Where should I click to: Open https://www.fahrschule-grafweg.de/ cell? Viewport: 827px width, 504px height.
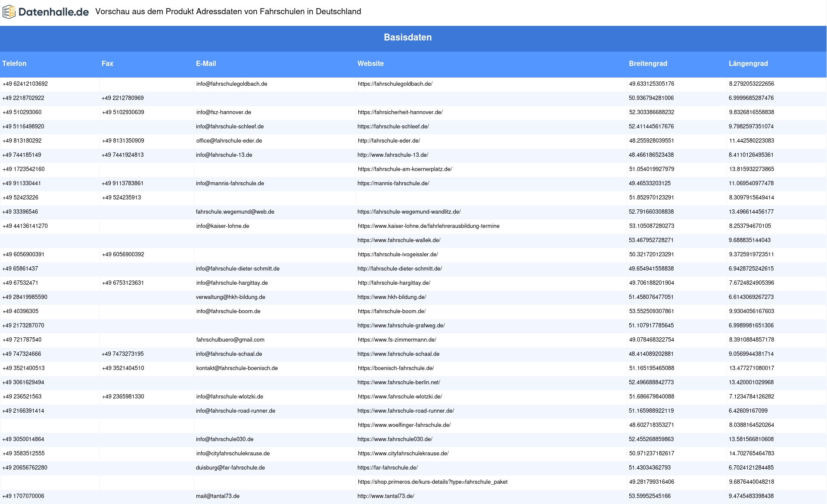click(x=401, y=326)
